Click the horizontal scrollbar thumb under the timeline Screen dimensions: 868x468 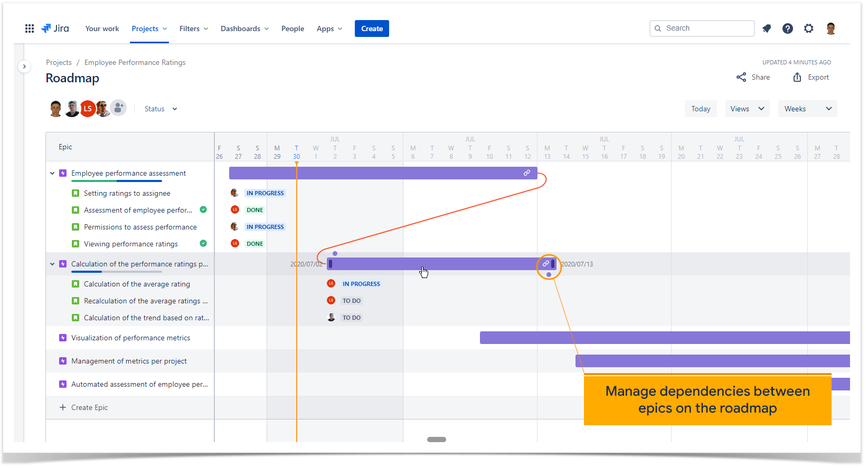437,439
